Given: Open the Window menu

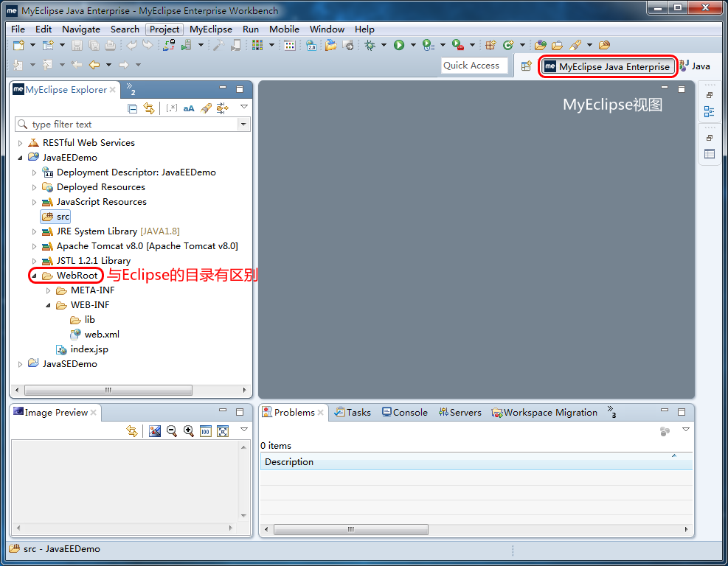Looking at the screenshot, I should [x=327, y=29].
